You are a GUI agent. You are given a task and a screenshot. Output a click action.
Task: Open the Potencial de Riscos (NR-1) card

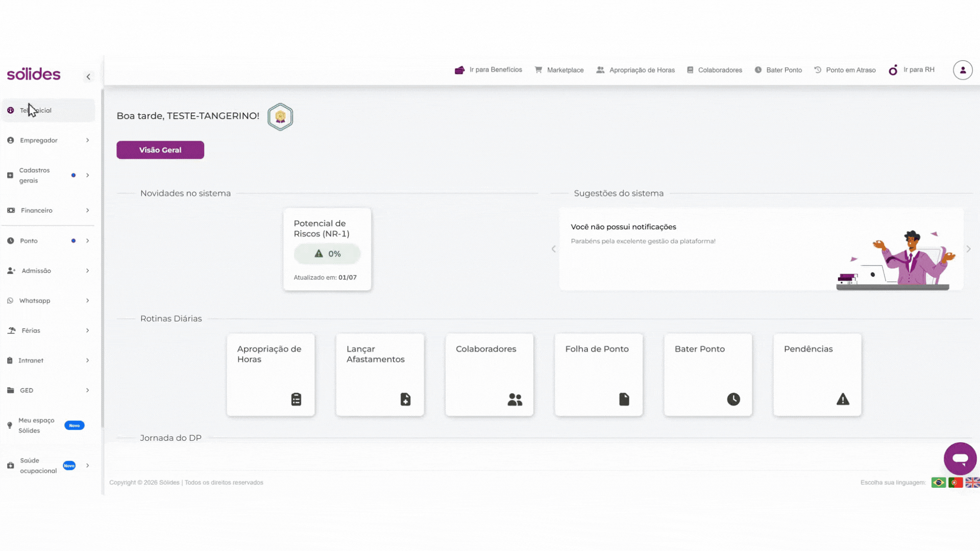(x=327, y=249)
